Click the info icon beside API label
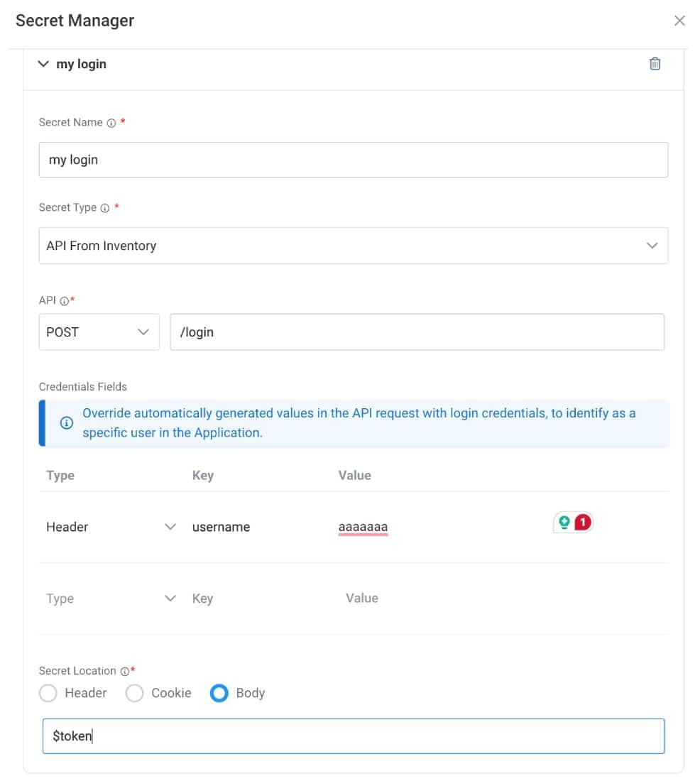 point(64,301)
